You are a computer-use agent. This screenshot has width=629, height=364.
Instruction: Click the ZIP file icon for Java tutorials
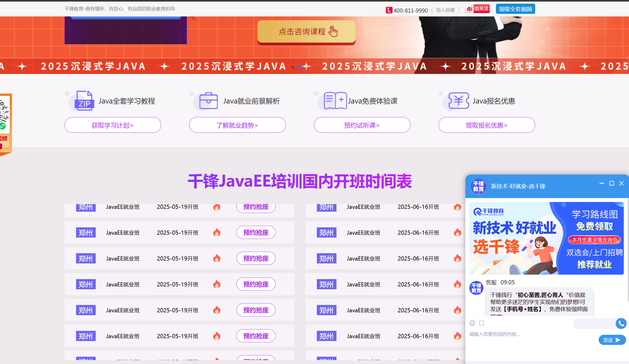coord(84,101)
